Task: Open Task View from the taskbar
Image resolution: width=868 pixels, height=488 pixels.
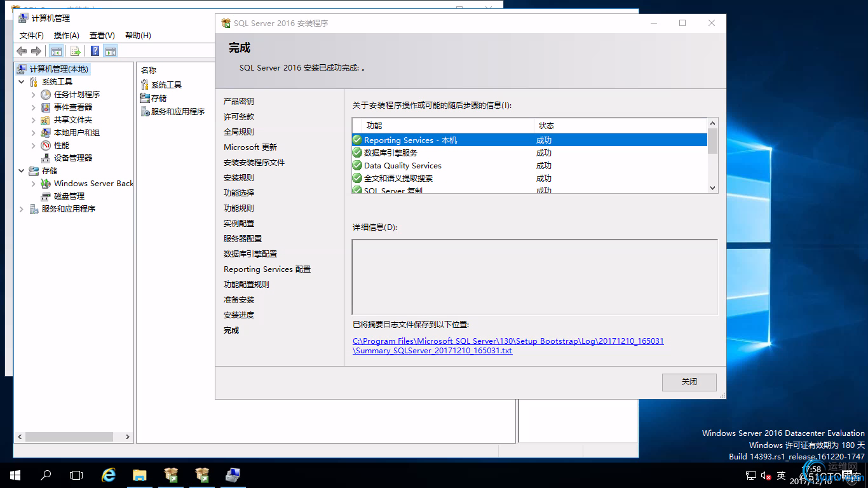Action: coord(76,475)
